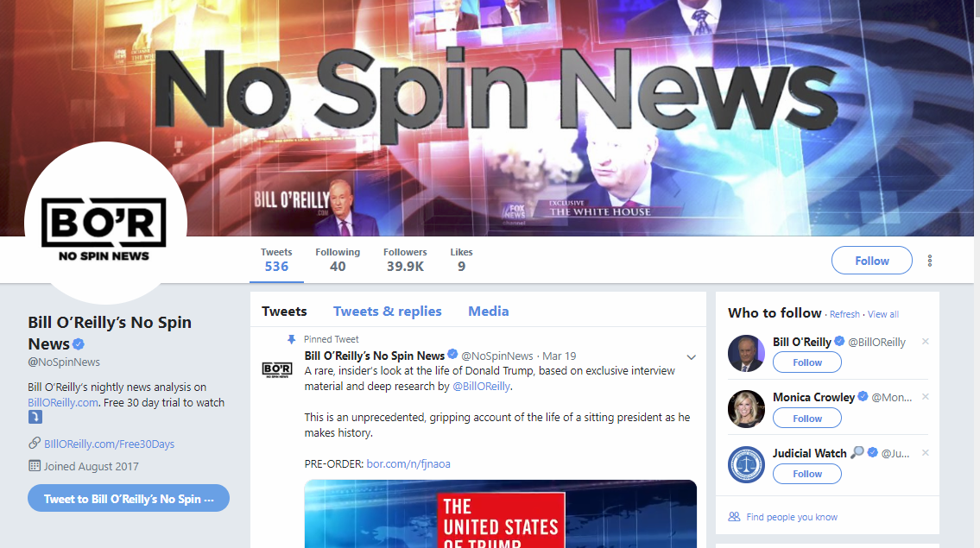Dismiss Monica Crowley follow suggestion

(x=925, y=397)
